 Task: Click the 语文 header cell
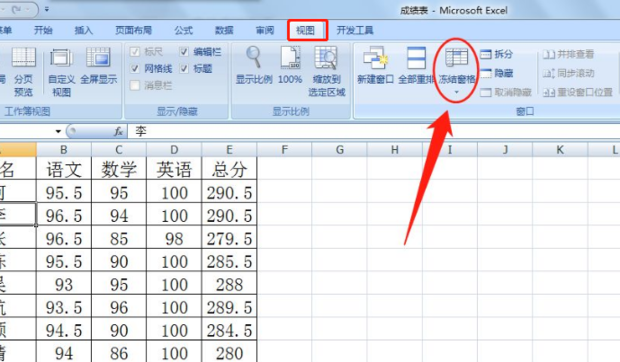pos(64,169)
